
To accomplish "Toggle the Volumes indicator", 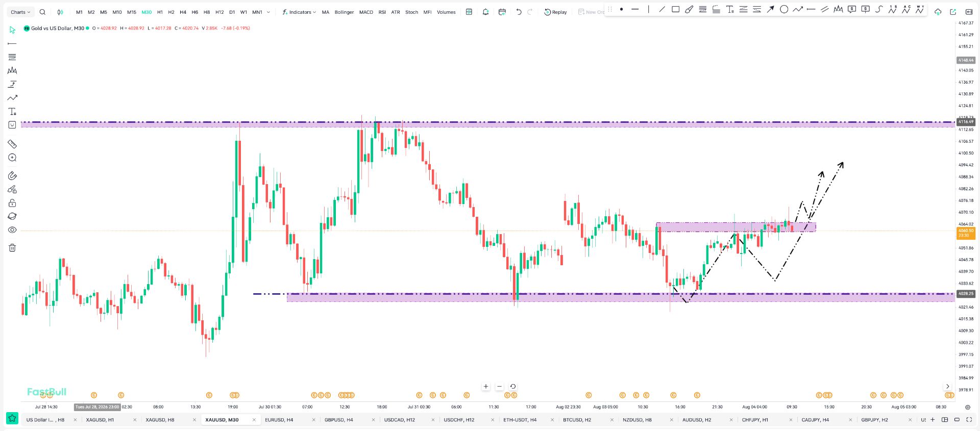I will [446, 12].
